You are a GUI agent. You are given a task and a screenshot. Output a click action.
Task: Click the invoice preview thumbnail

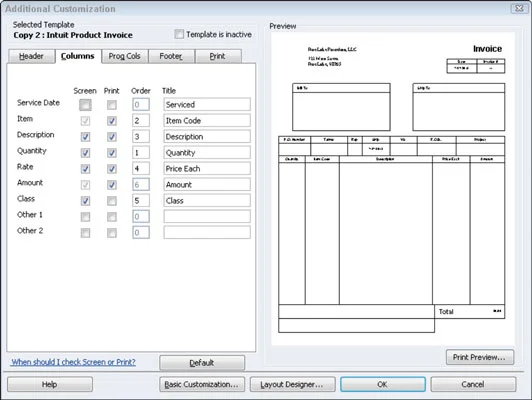(393, 189)
